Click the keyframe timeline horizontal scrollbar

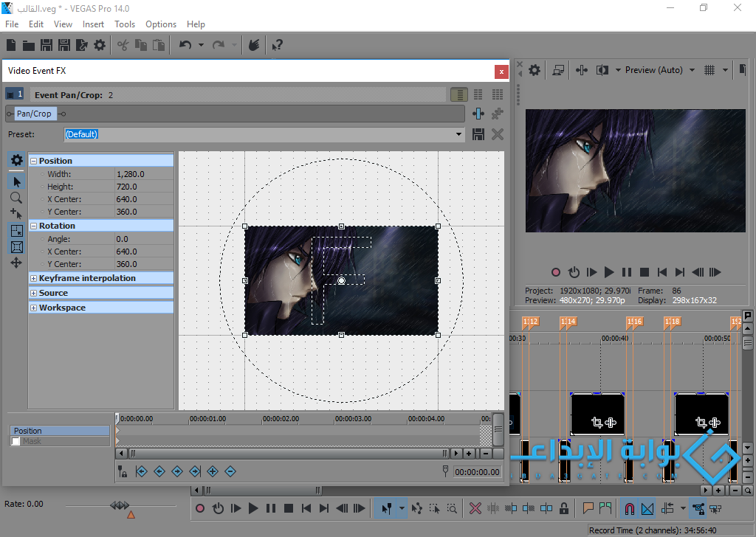pyautogui.click(x=289, y=453)
